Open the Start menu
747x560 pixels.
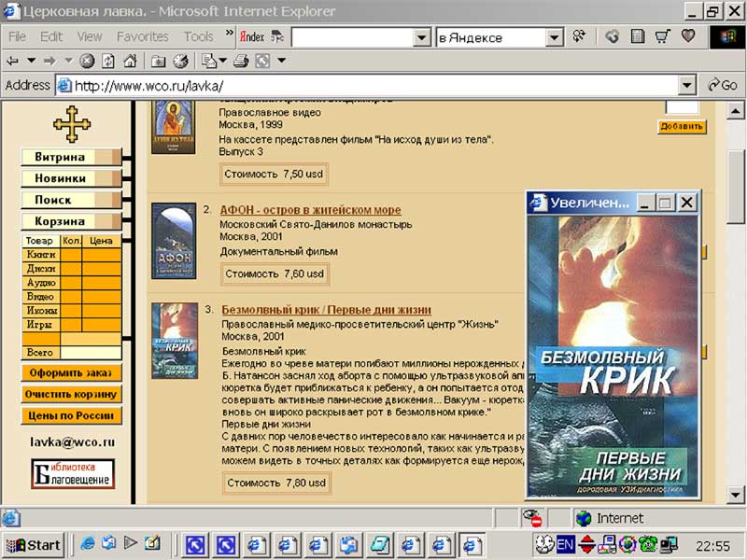coord(33,545)
